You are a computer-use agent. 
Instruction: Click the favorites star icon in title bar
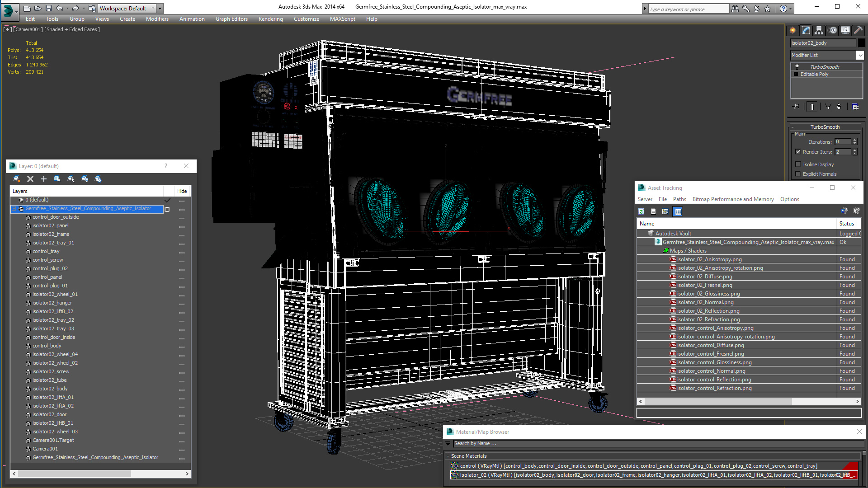[767, 9]
